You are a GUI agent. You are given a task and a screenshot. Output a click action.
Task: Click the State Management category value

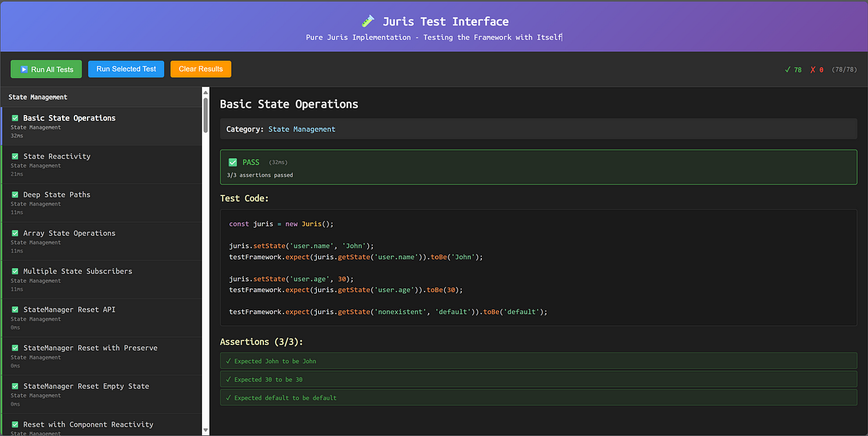pyautogui.click(x=302, y=129)
